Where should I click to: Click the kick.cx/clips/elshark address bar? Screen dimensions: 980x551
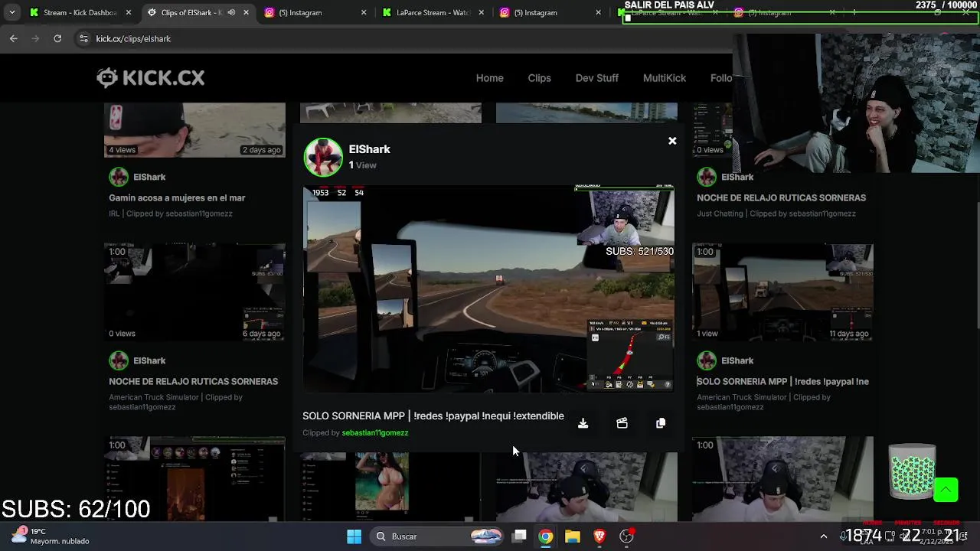[x=133, y=38]
